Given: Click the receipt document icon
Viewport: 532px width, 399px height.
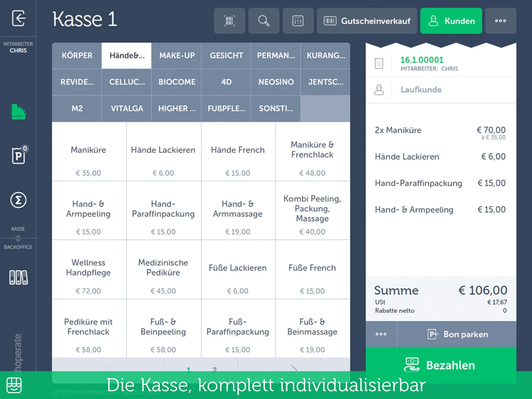Looking at the screenshot, I should pos(379,63).
